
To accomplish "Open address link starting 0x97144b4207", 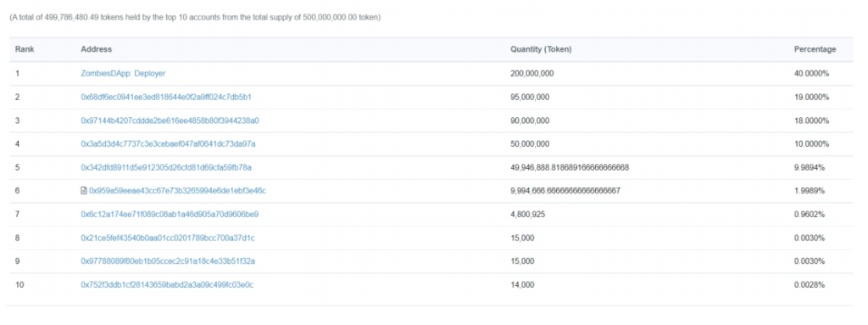I will tap(170, 120).
